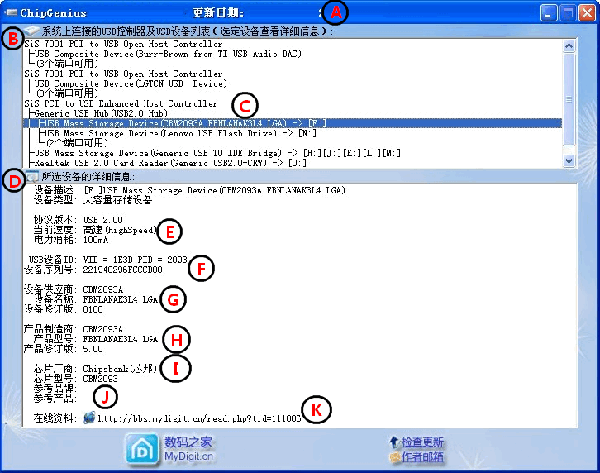Image resolution: width=600 pixels, height=473 pixels.
Task: Click the 参考产品 reference product label
Action: [55, 399]
